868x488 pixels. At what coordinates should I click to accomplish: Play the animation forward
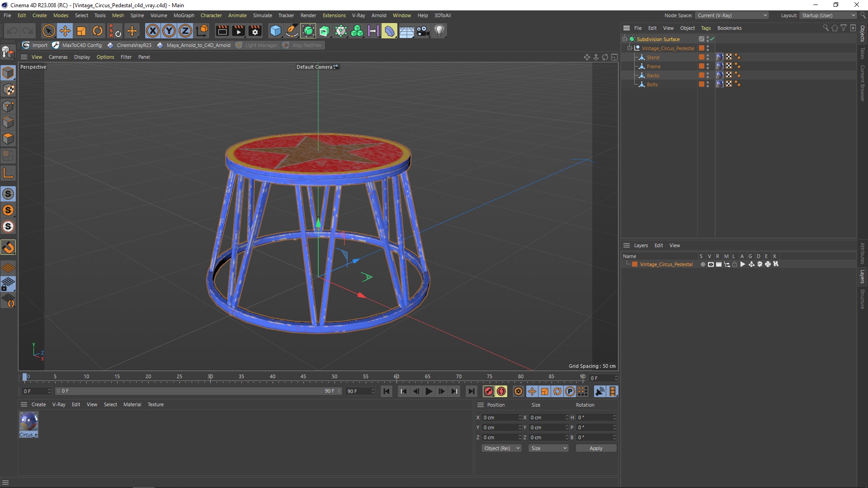point(429,391)
